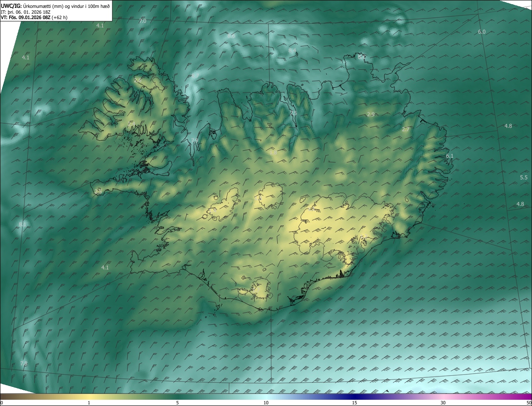Click the 5.5 value label on the map
The width and height of the screenshot is (532, 406).
524,177
